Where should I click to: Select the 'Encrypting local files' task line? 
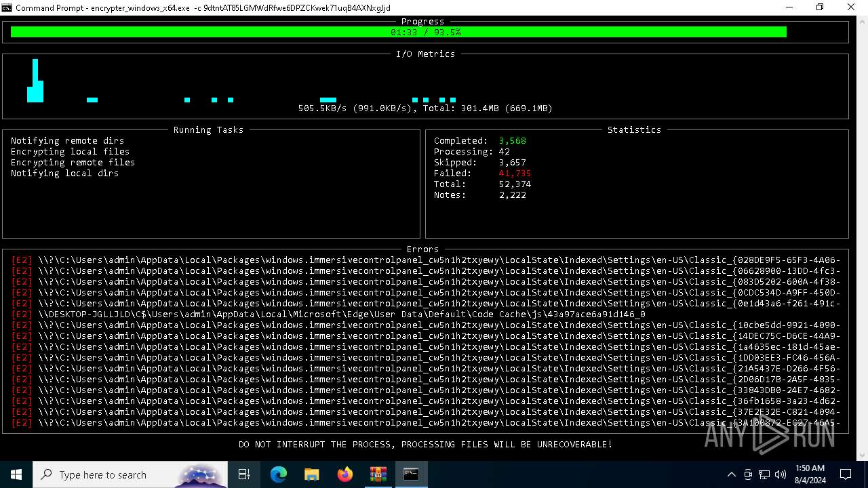pyautogui.click(x=70, y=152)
